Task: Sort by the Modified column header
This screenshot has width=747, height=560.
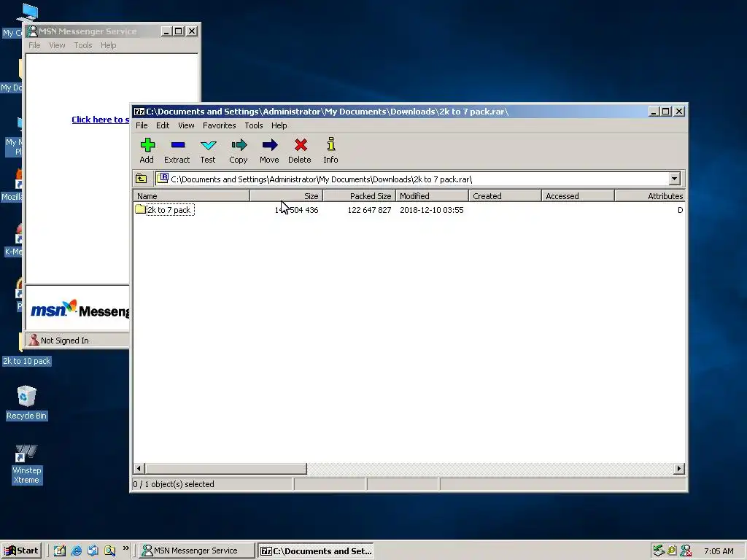Action: point(432,195)
